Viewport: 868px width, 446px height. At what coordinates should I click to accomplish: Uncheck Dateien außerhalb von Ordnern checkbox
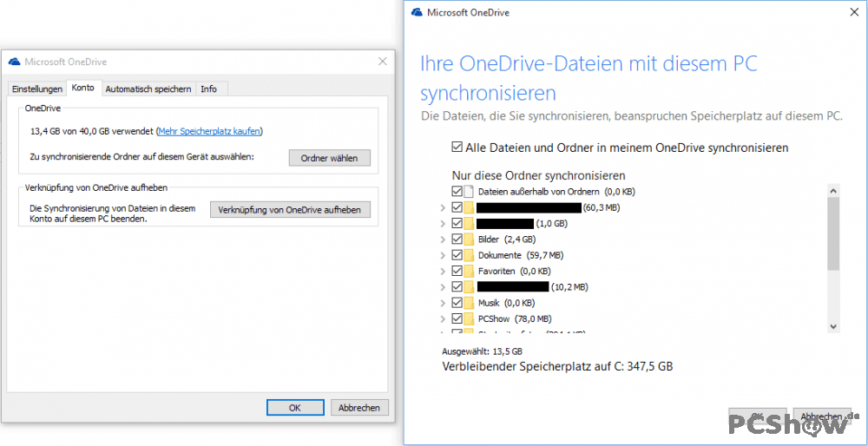(x=457, y=192)
